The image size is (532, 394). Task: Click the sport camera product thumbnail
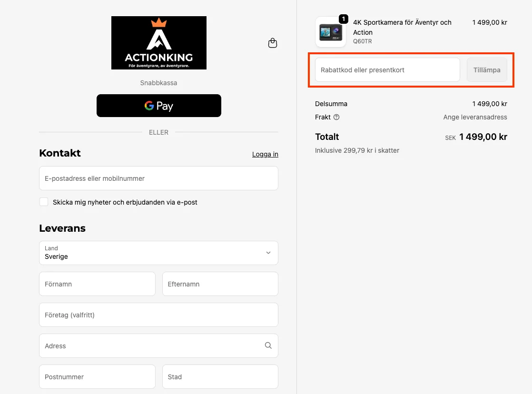[330, 32]
